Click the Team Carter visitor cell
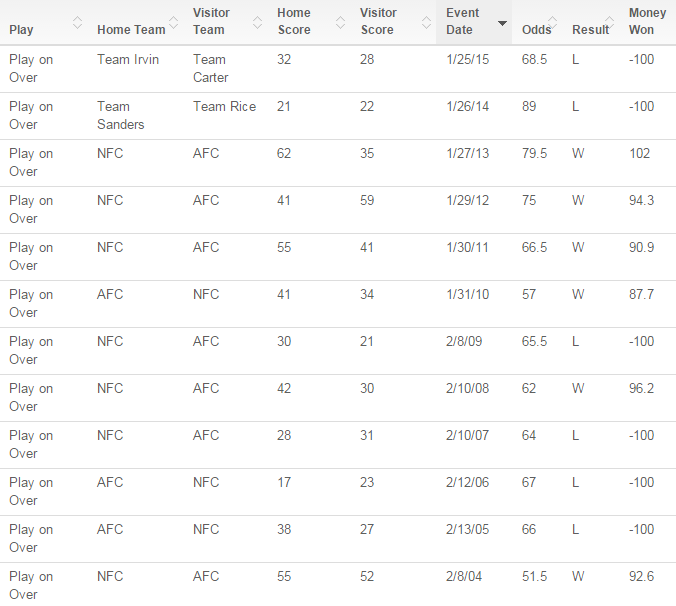The height and width of the screenshot is (606, 676). (210, 68)
